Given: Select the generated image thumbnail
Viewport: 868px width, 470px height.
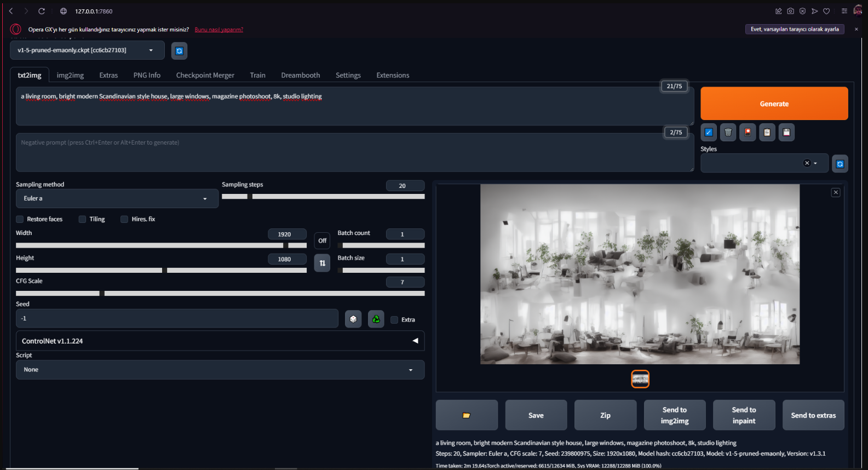Looking at the screenshot, I should pyautogui.click(x=640, y=379).
